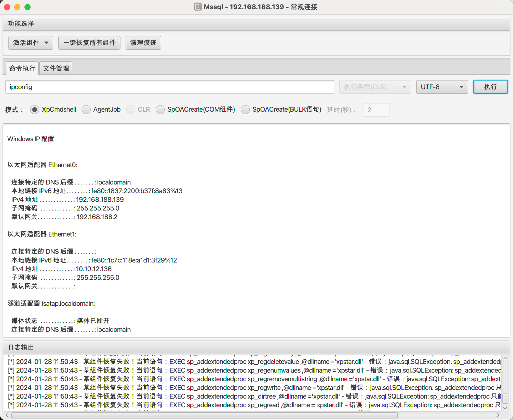The height and width of the screenshot is (420, 513).
Task: Choose SpOACreate(BULK语句) mode
Action: coord(245,110)
